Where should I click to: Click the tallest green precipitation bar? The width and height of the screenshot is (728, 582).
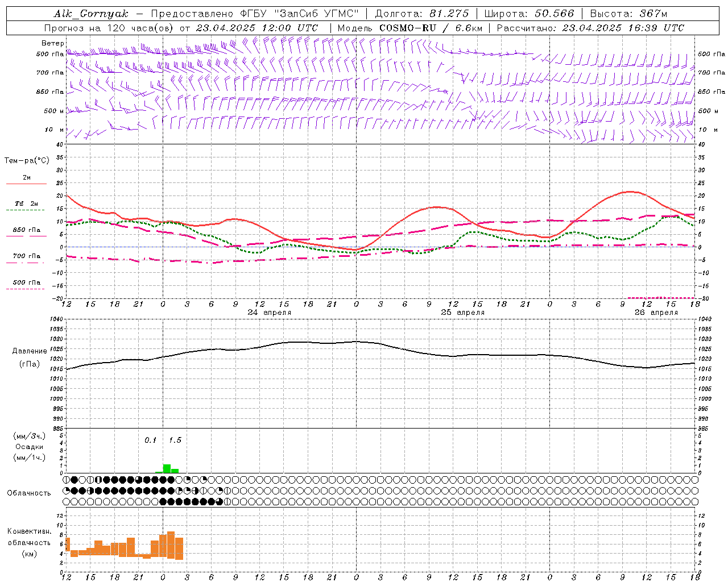[x=167, y=469]
